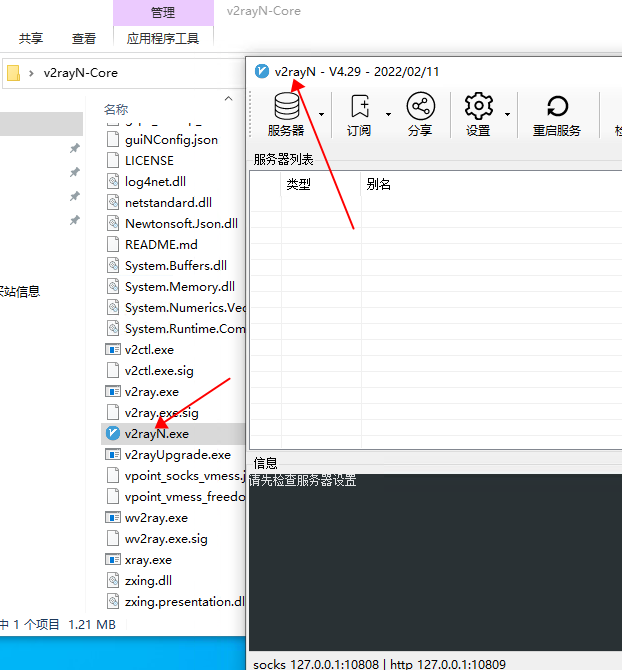Expand the breadcrumb chevron before v2rayN-Core
Viewport: 622px width, 670px height.
31,73
